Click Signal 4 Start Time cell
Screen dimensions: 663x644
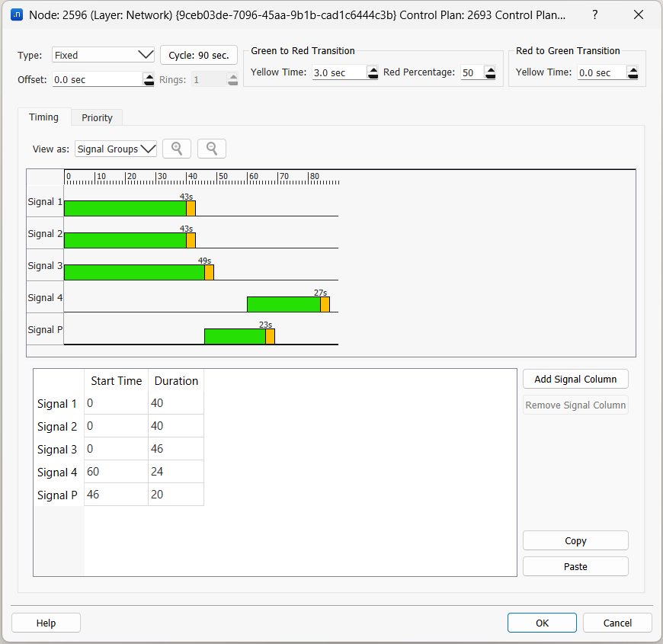point(116,472)
